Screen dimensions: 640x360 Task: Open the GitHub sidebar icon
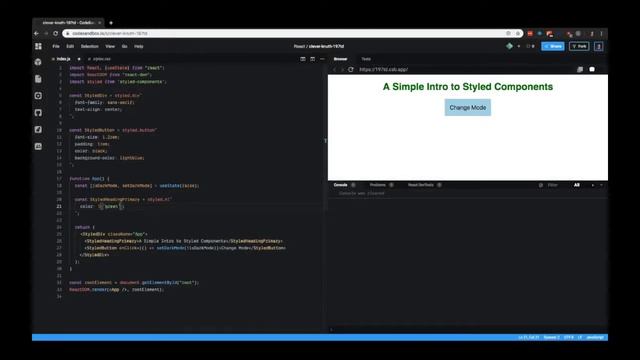pyautogui.click(x=38, y=113)
